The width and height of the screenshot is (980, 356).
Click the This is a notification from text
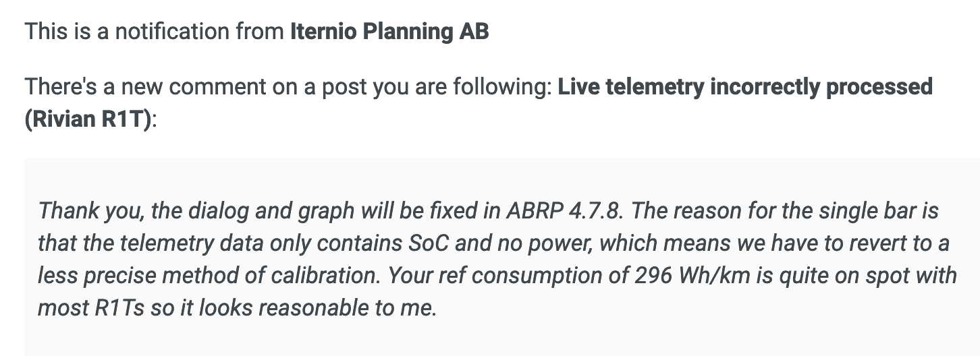[x=155, y=32]
